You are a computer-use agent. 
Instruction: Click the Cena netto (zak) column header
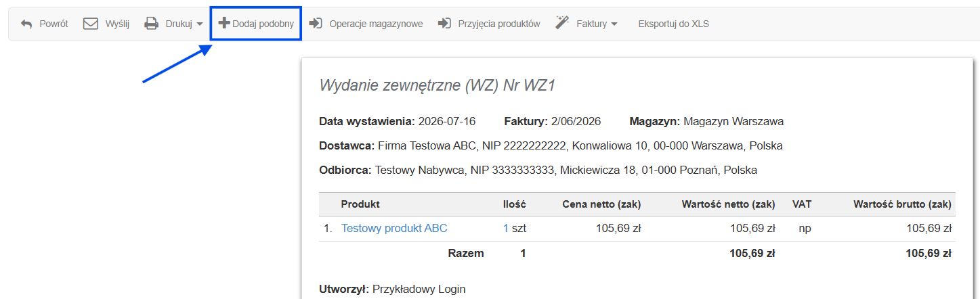pos(601,204)
